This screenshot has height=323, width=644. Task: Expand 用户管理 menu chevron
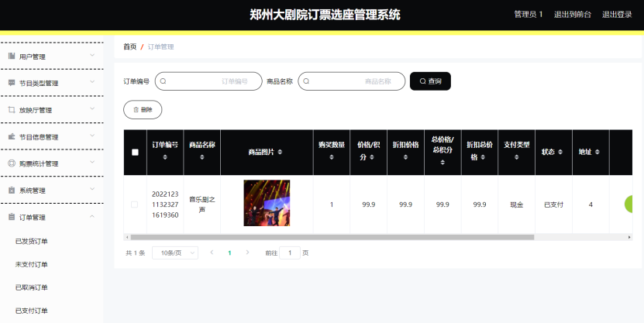coord(92,55)
